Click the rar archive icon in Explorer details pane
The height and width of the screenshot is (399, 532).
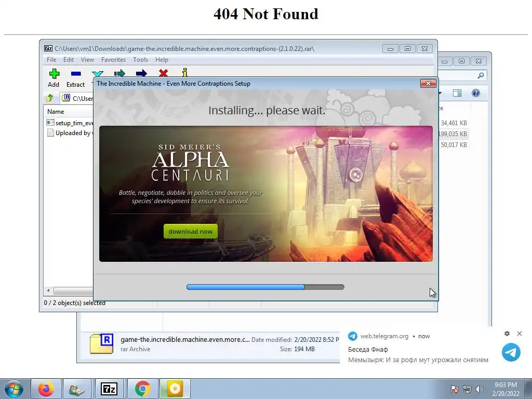point(101,344)
